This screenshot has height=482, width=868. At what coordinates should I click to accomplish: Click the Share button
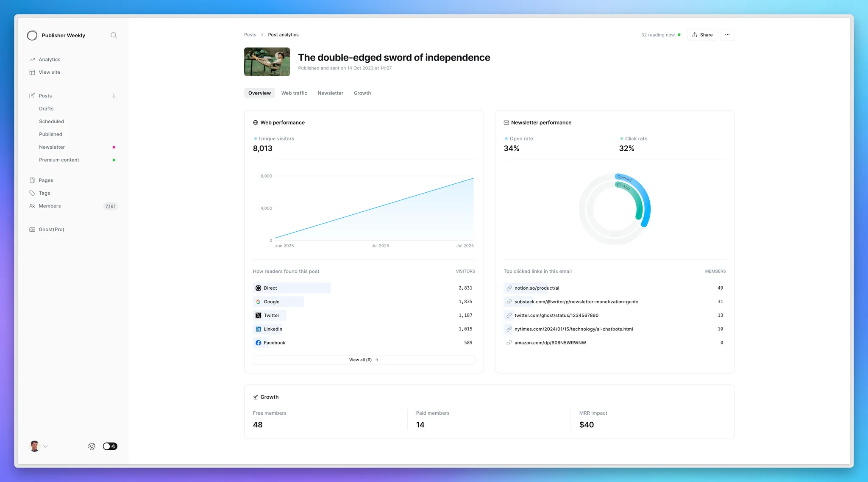702,35
